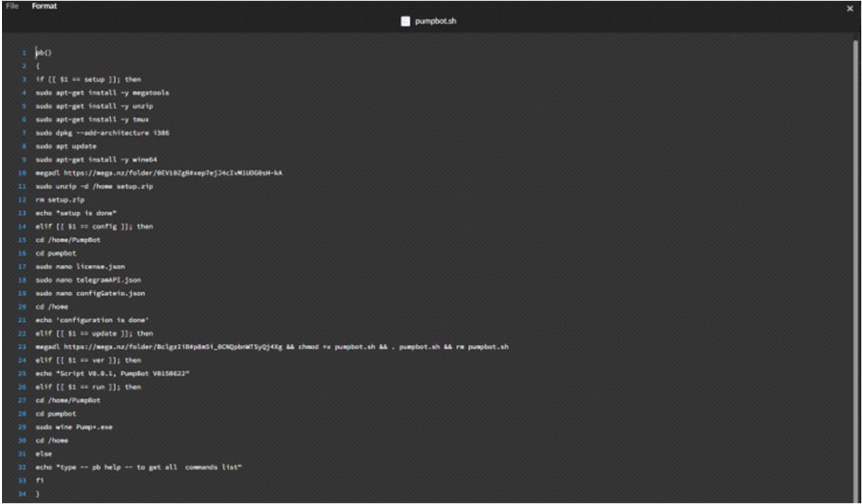
Task: Place cursor on 'sudo apt-get install -y megatools'
Action: 102,92
